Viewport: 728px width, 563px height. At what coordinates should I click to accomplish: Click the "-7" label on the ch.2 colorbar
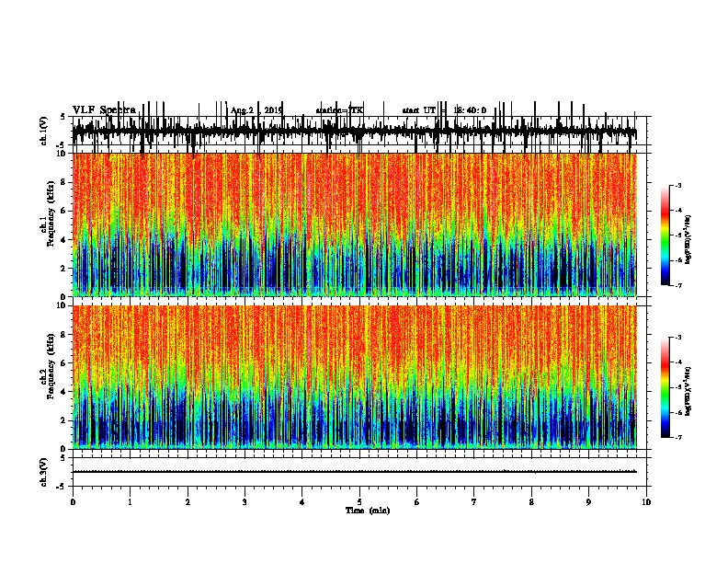[678, 438]
